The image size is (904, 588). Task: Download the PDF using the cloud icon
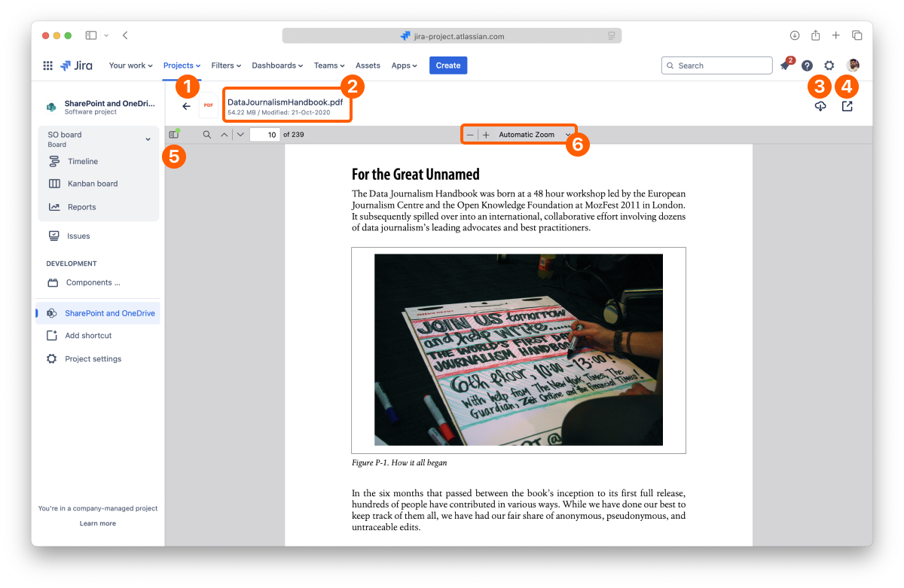820,107
